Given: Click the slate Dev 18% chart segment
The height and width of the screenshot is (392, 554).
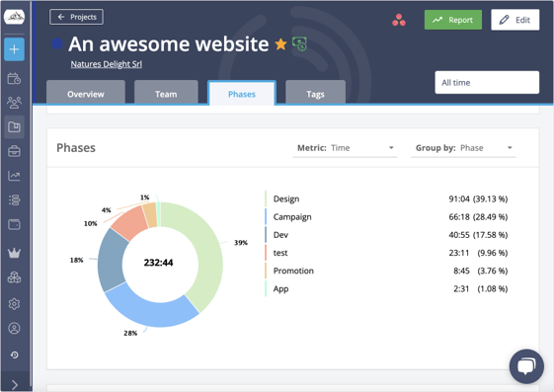Looking at the screenshot, I should (x=111, y=260).
